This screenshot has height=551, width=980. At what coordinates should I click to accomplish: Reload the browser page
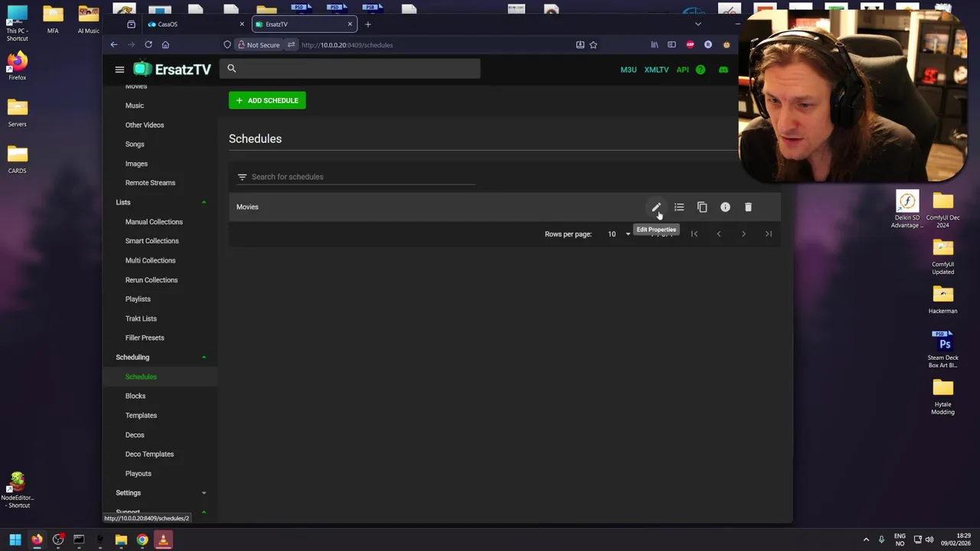[149, 44]
